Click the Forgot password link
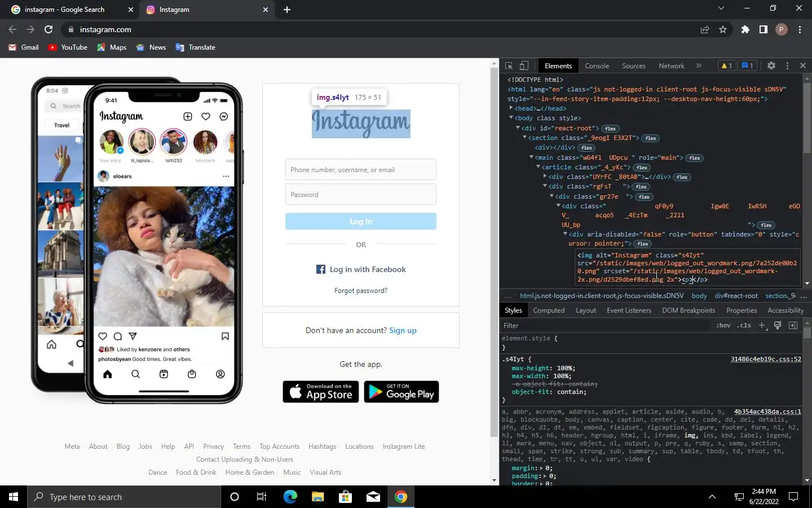The height and width of the screenshot is (508, 812). (361, 291)
